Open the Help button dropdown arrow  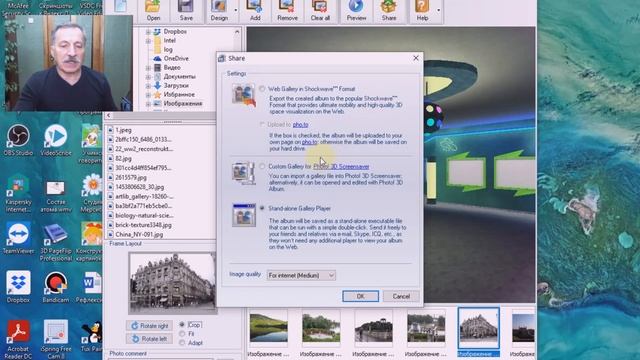[x=438, y=11]
